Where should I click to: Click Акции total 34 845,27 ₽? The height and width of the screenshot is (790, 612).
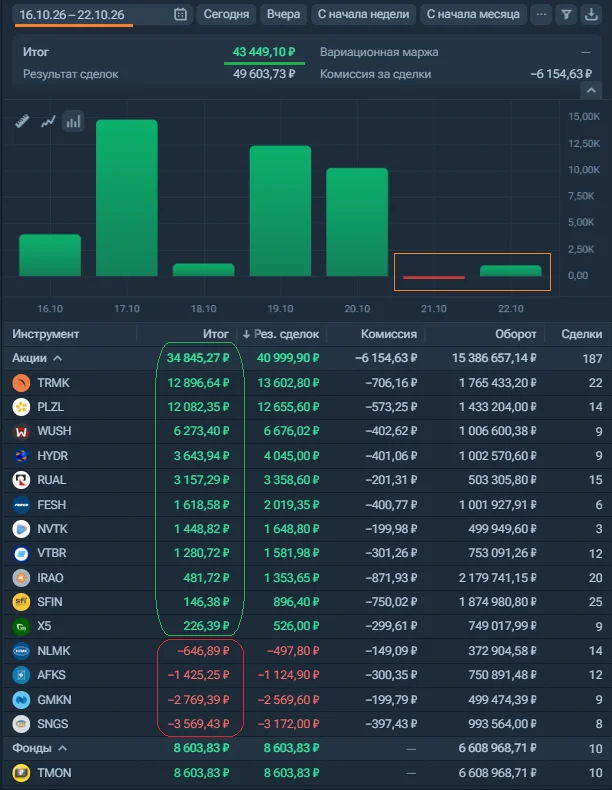tap(198, 358)
